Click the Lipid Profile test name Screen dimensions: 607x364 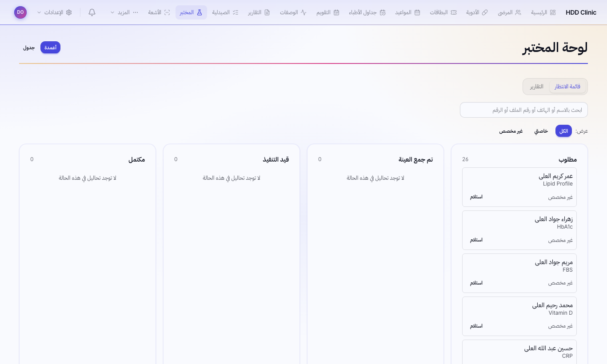558,184
